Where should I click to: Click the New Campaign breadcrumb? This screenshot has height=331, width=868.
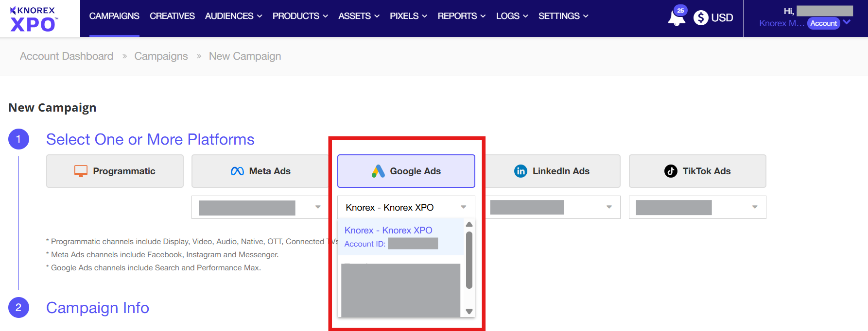[245, 56]
